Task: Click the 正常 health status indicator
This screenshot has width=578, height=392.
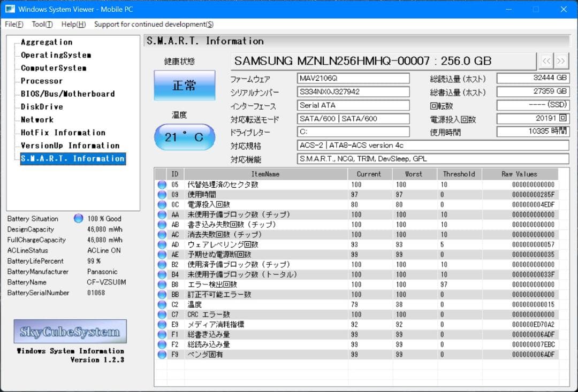Action: [x=184, y=86]
